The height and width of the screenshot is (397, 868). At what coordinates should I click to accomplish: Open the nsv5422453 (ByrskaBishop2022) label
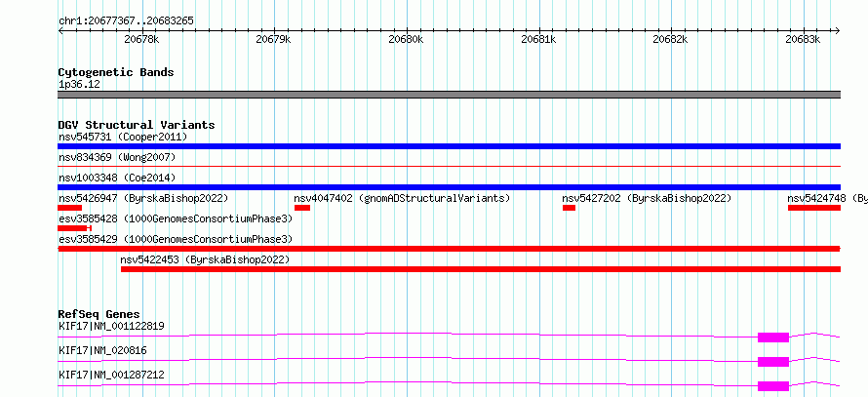point(205,259)
